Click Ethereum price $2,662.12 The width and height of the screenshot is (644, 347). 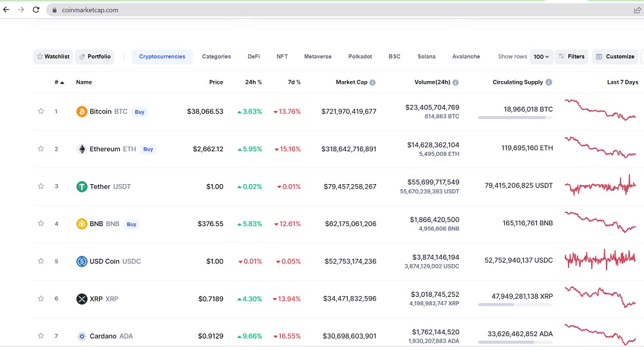point(208,149)
